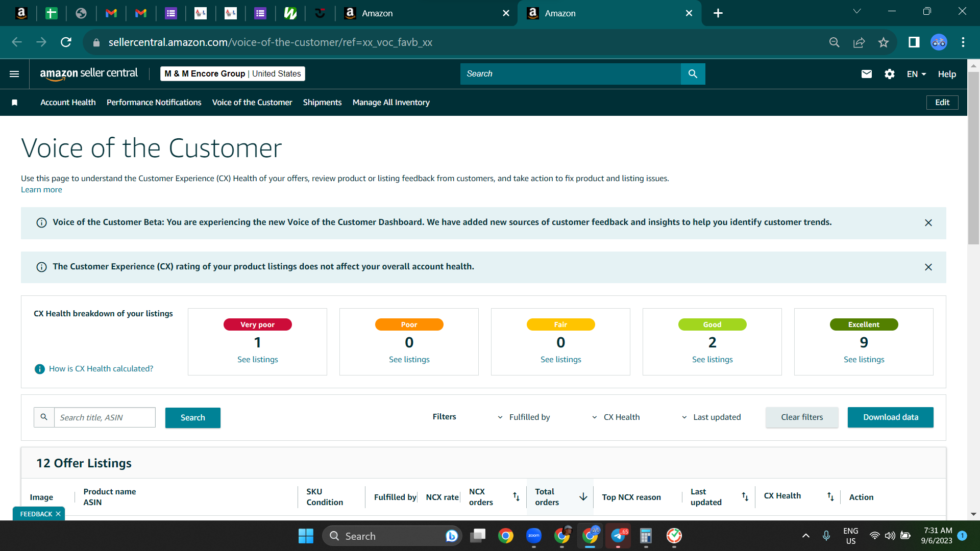
Task: Open the browser side panel icon
Action: click(914, 42)
